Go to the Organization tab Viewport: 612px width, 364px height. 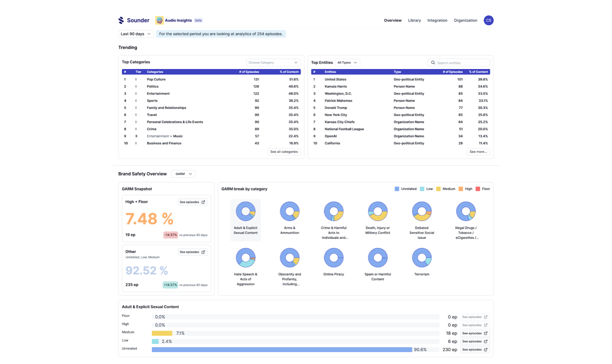[465, 20]
